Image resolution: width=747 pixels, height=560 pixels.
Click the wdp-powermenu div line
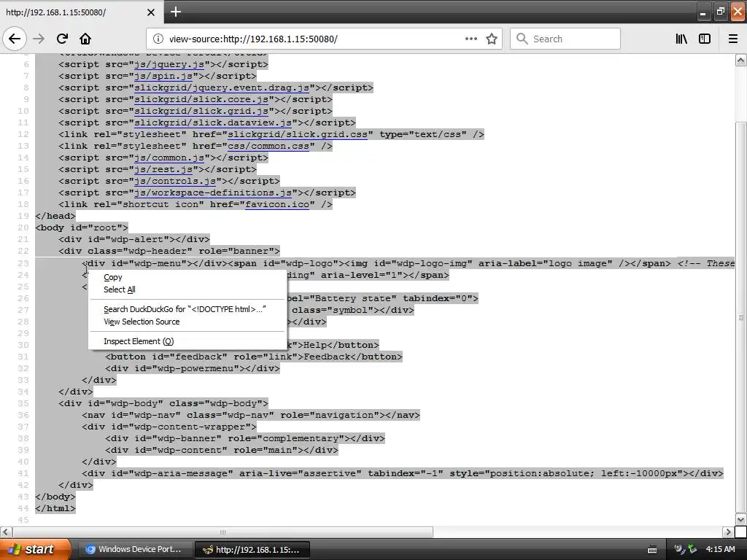(193, 368)
